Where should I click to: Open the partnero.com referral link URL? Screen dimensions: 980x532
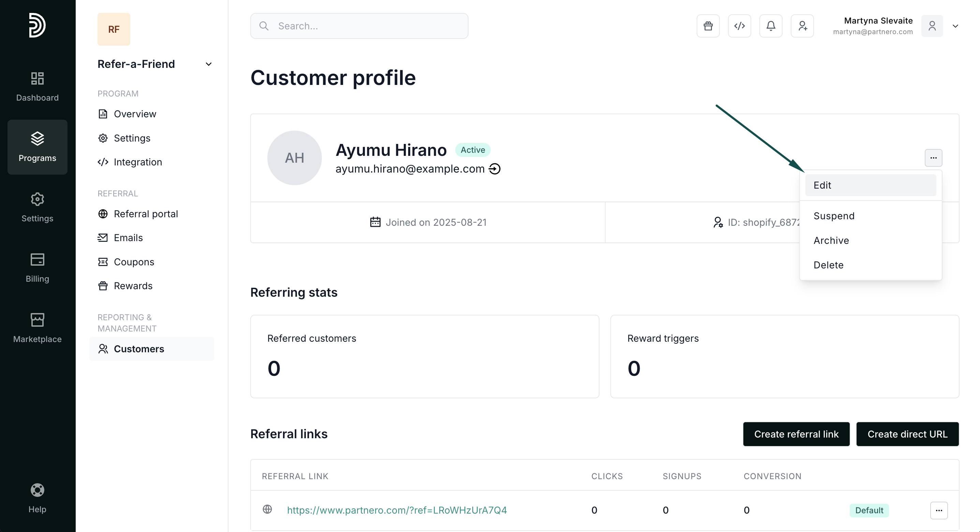[x=397, y=510]
